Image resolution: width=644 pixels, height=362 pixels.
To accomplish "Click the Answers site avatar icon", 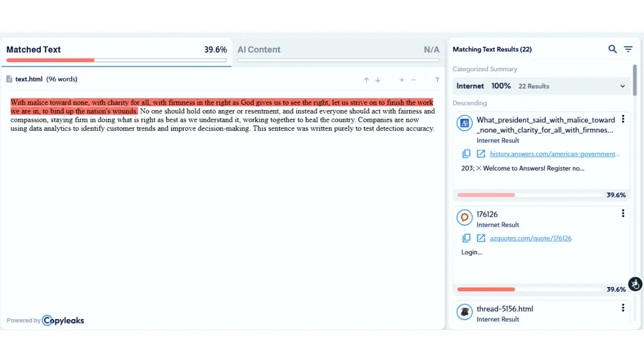I will tap(464, 123).
